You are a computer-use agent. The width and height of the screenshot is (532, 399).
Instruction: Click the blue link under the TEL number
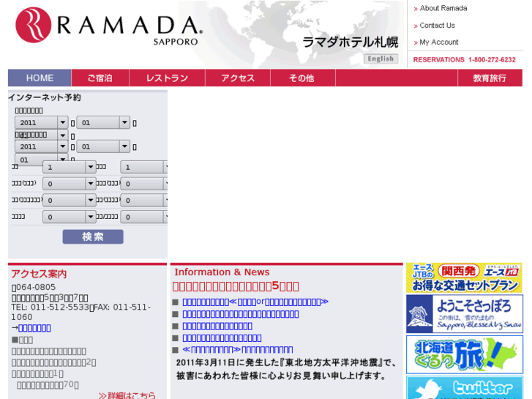34,328
